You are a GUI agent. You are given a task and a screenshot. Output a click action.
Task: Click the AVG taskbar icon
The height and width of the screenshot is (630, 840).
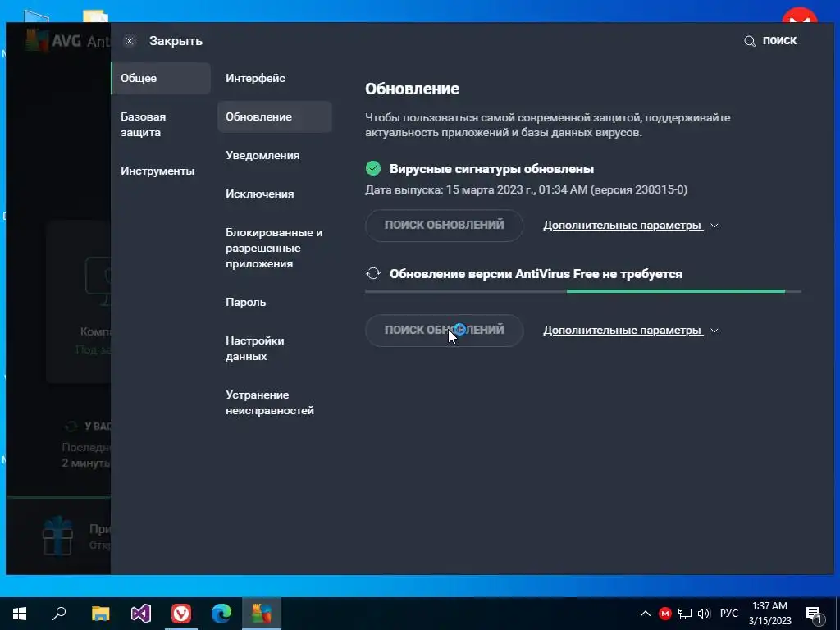pos(262,614)
